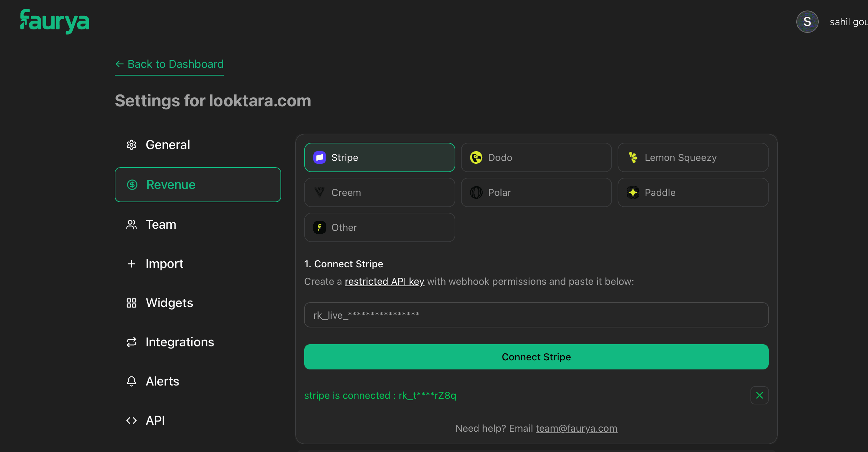Select Creem as payment provider

380,192
